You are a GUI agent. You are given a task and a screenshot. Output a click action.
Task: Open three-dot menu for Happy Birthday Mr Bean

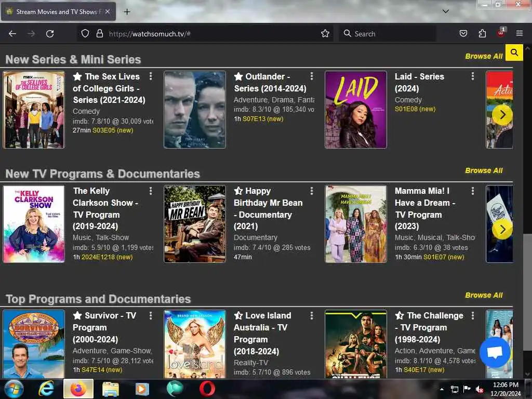click(312, 191)
